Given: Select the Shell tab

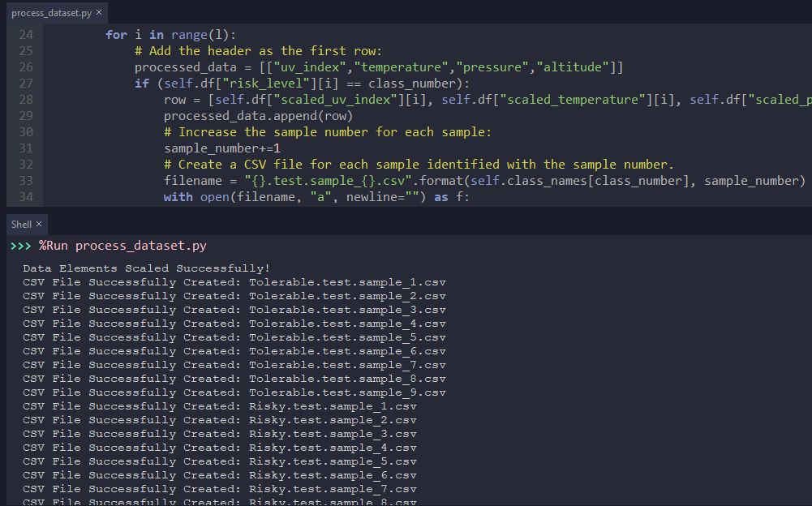Looking at the screenshot, I should 20,224.
